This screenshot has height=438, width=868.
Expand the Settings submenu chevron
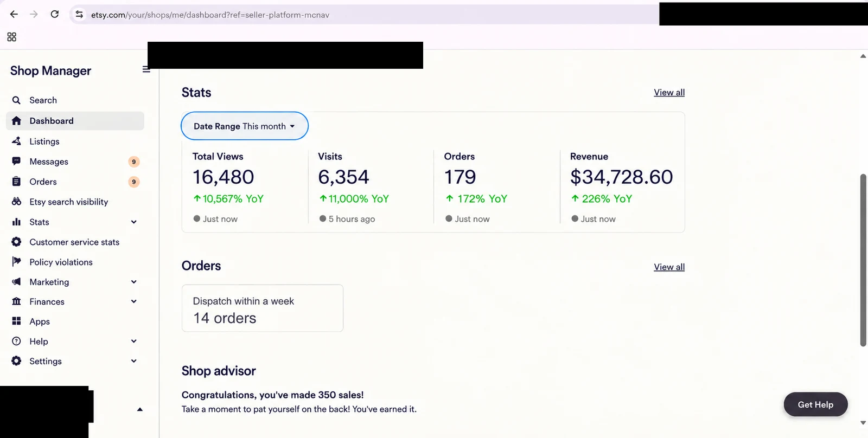(134, 361)
